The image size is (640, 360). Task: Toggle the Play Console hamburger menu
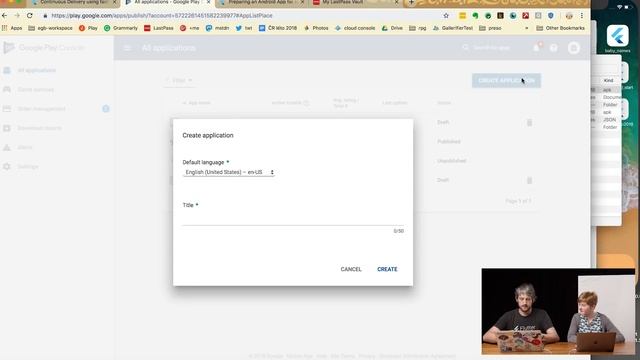(127, 48)
